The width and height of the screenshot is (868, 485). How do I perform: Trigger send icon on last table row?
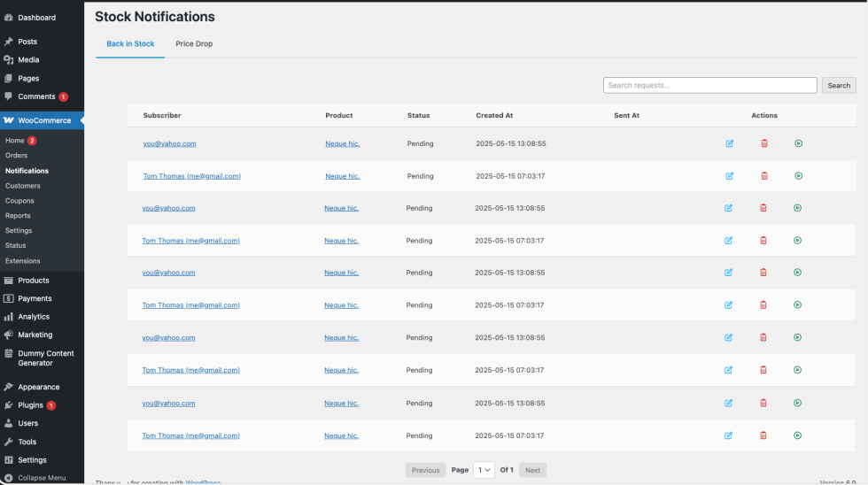[797, 435]
